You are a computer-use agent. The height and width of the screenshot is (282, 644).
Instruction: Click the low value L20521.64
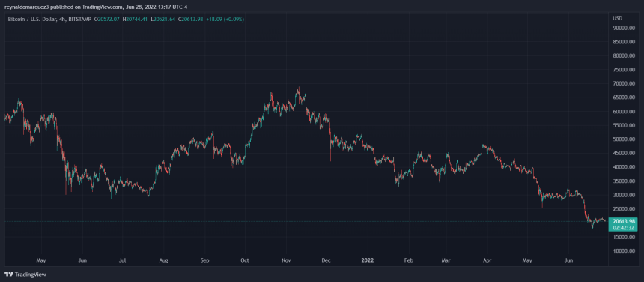pos(163,19)
